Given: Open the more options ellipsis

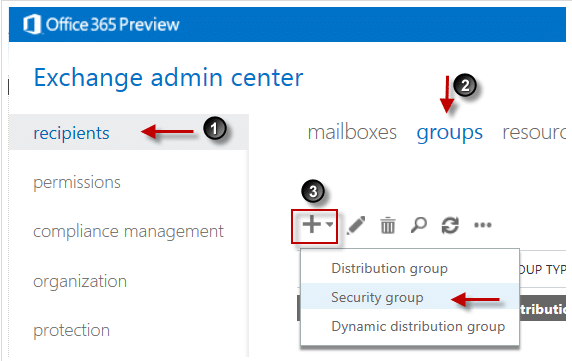Looking at the screenshot, I should 483,225.
